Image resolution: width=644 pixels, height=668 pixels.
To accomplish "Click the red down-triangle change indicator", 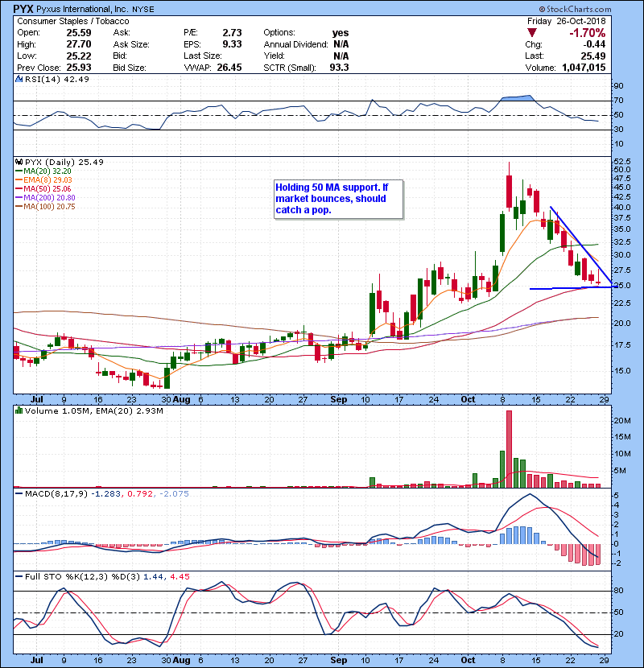I will pos(531,33).
